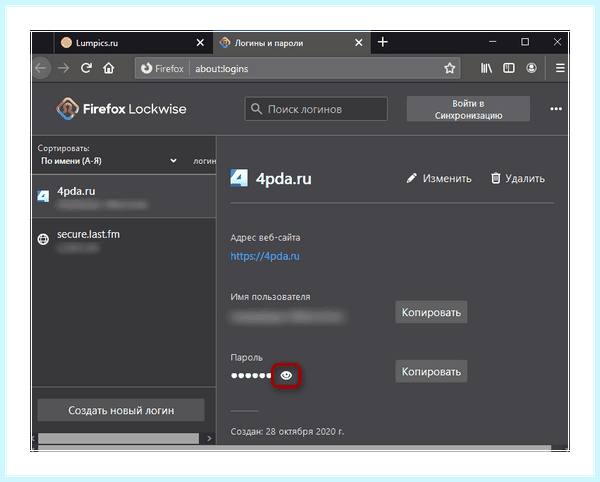Click Создать новый логин button
The image size is (600, 482).
[x=121, y=410]
